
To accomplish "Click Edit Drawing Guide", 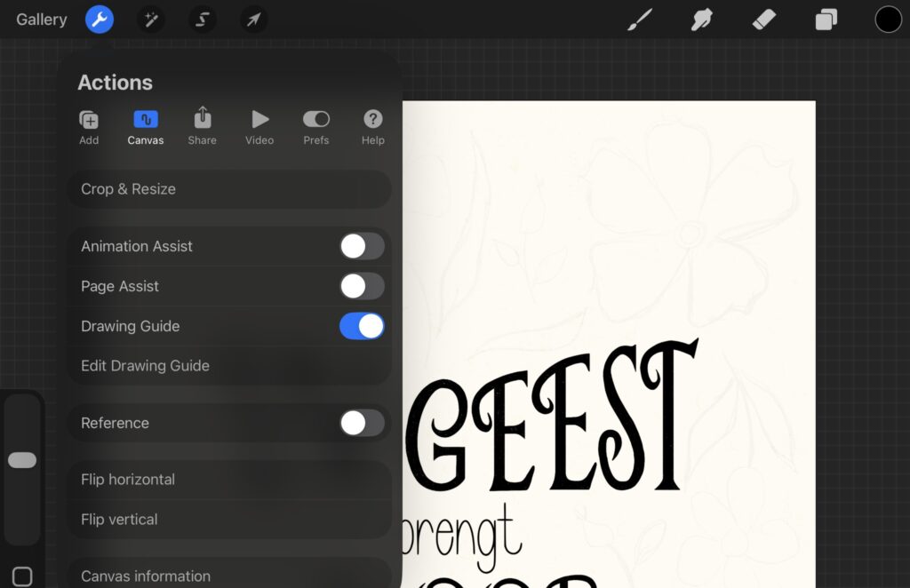I will tap(146, 366).
